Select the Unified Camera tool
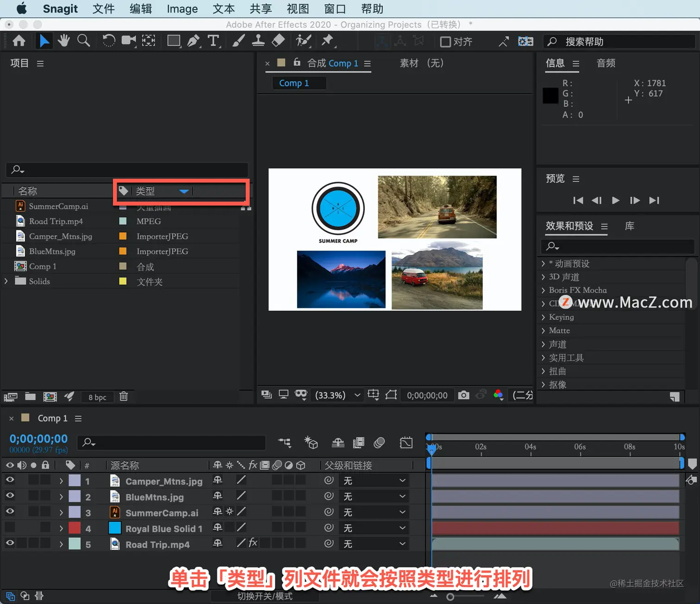The width and height of the screenshot is (700, 604). click(129, 41)
